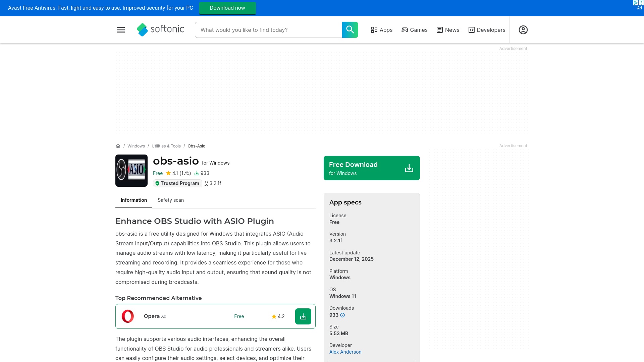
Task: Focus the search input field
Action: click(268, 30)
